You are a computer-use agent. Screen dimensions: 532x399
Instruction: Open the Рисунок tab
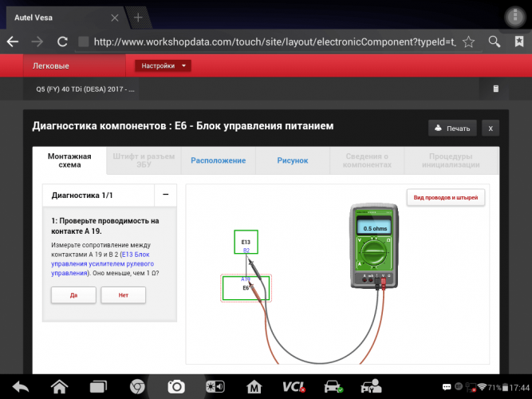click(x=293, y=160)
